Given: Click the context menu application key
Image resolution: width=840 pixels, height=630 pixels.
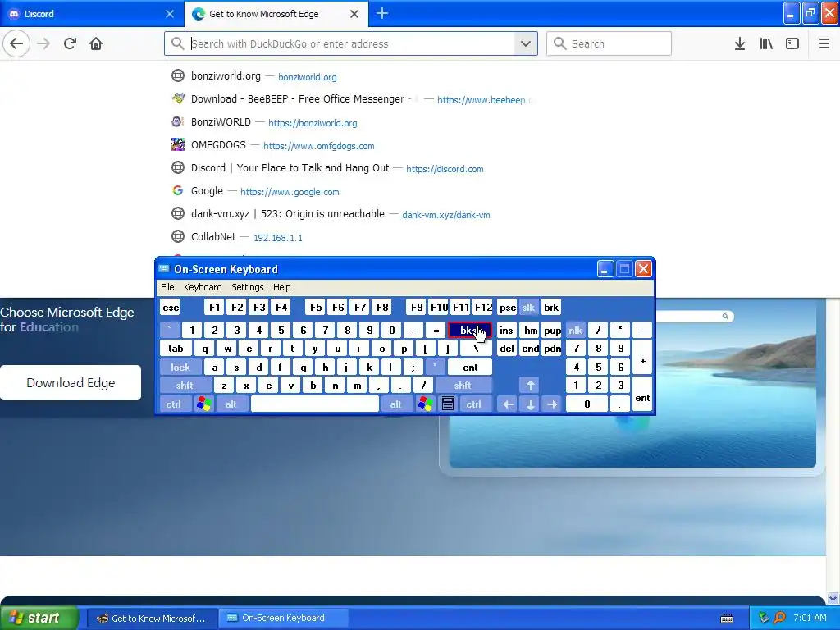Looking at the screenshot, I should [448, 404].
